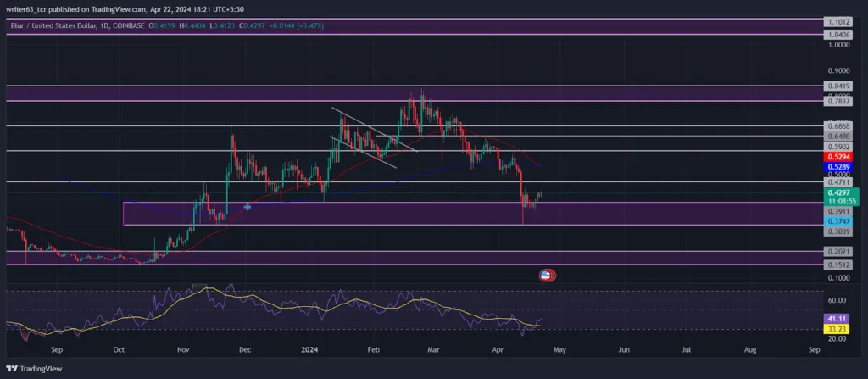The image size is (868, 379).
Task: Select the 0.3911 price label
Action: pyautogui.click(x=837, y=211)
